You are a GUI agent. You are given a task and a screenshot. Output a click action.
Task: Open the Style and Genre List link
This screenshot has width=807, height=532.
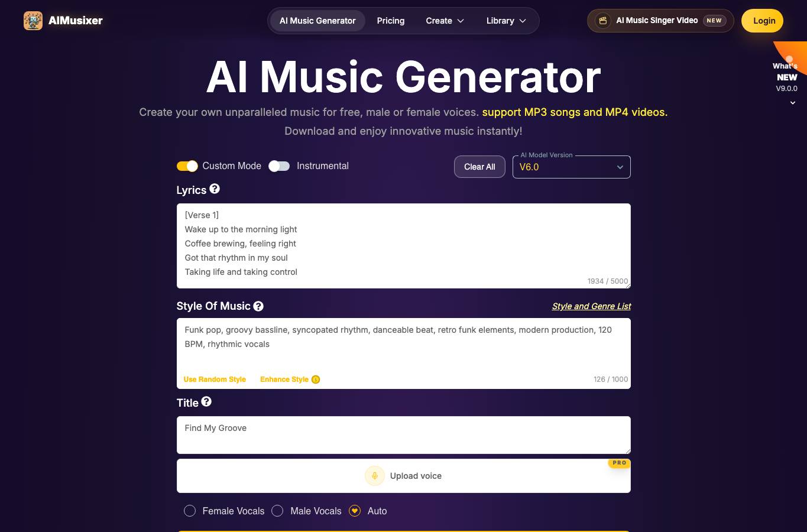coord(591,306)
